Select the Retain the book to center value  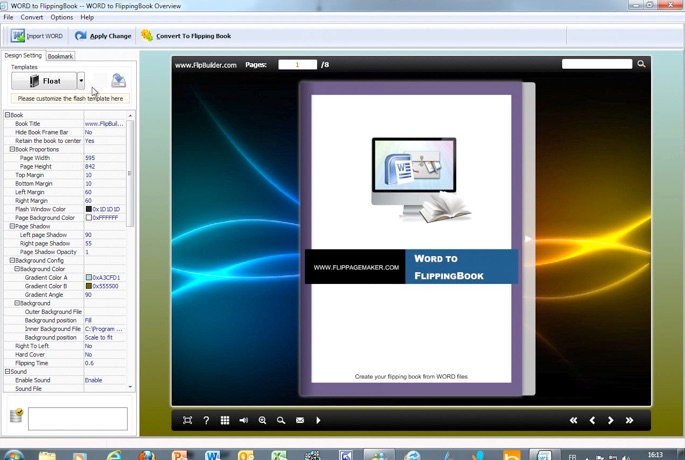click(105, 141)
